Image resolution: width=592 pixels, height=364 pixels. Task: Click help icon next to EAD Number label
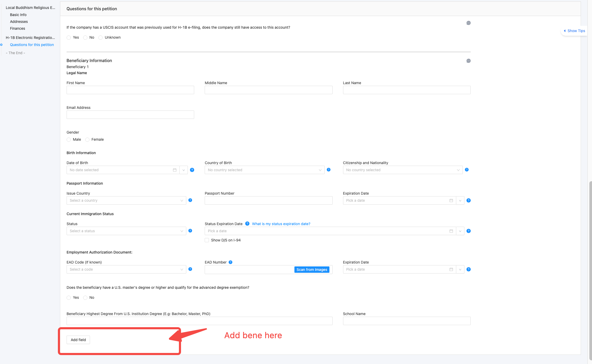230,262
